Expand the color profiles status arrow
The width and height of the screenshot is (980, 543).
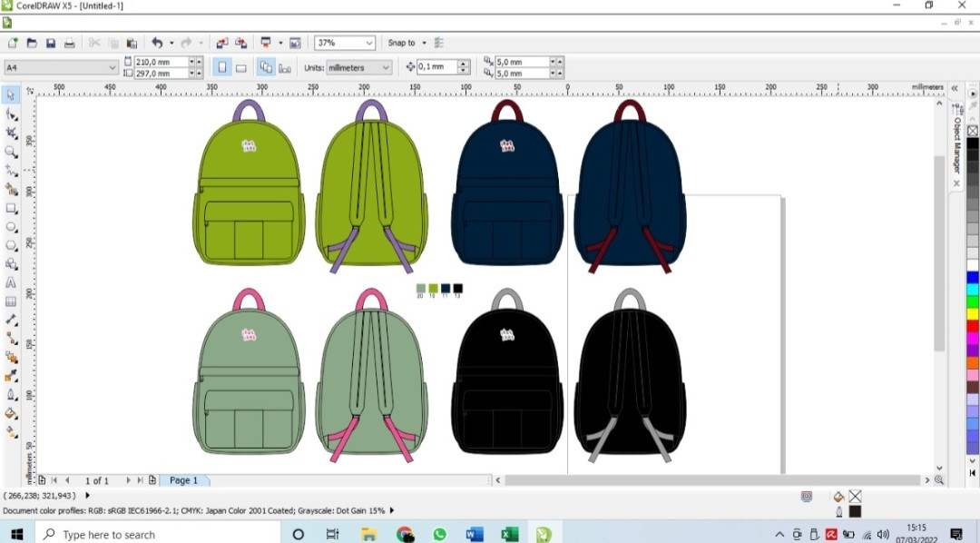pyautogui.click(x=392, y=510)
